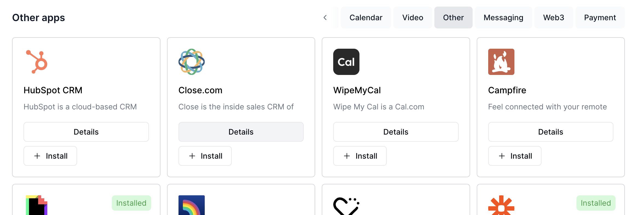The width and height of the screenshot is (644, 215).
Task: Select the Close.com app icon
Action: point(192,62)
